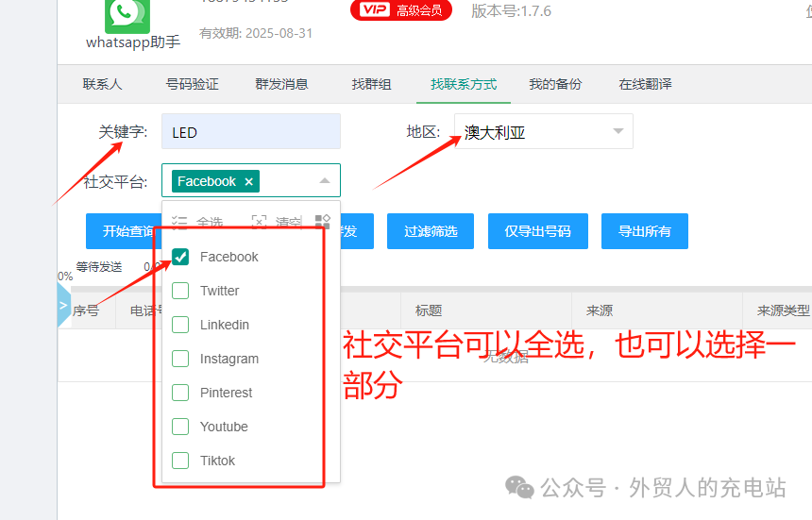
Task: Expand the blue side panel arrow
Action: point(63,305)
